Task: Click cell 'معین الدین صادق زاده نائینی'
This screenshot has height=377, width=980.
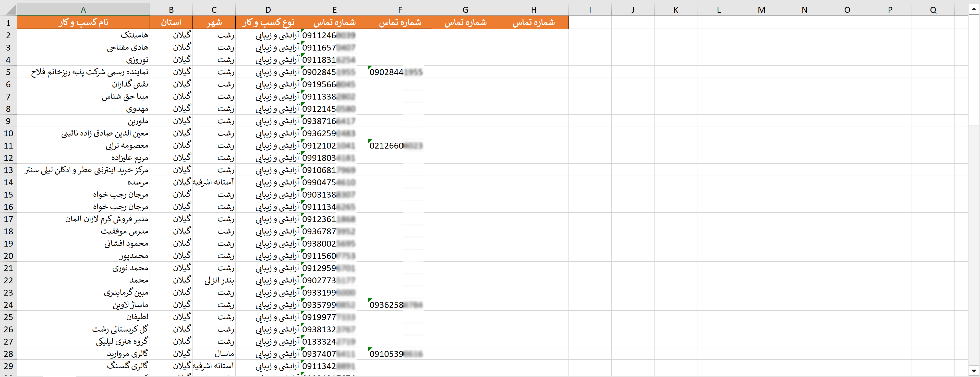Action: tap(83, 133)
